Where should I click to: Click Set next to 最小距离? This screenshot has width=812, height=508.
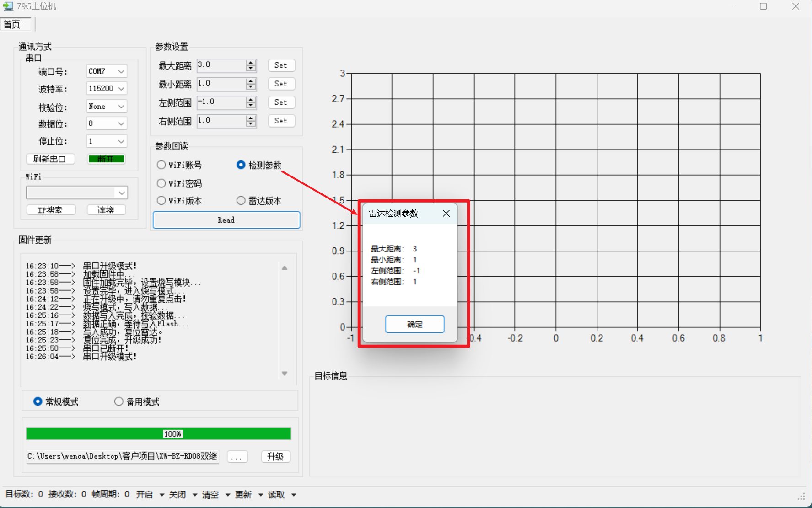tap(281, 84)
